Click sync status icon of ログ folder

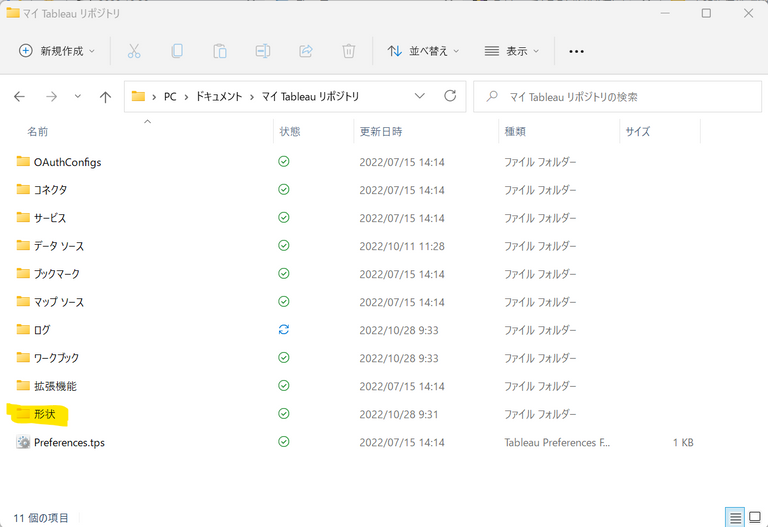pyautogui.click(x=284, y=330)
